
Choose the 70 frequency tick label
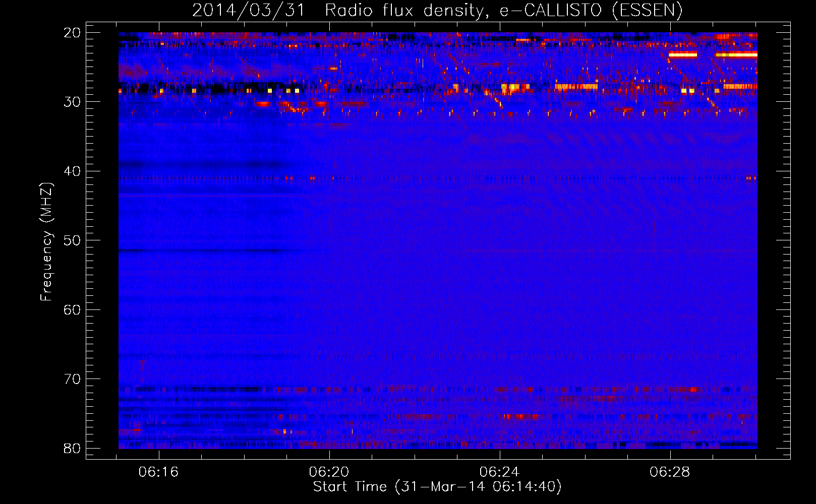72,379
